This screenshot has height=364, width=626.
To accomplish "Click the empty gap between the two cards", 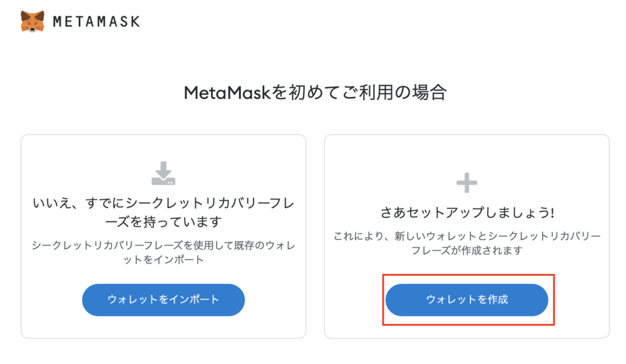I will click(x=315, y=236).
